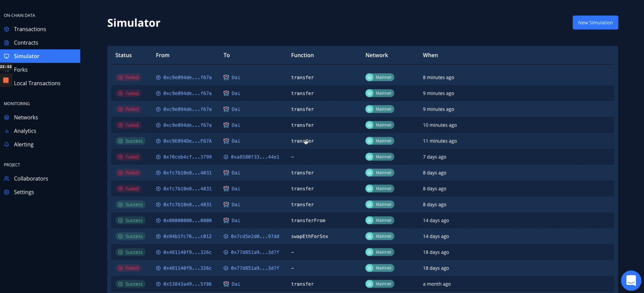
Task: Select Simulator in the sidebar
Action: [x=40, y=56]
